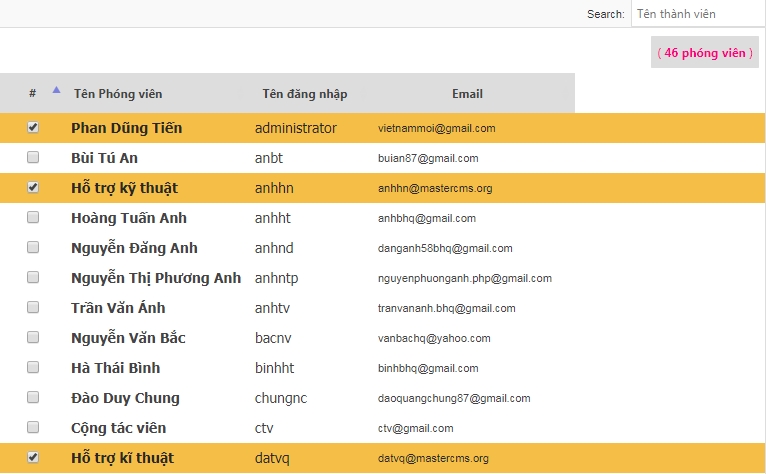The height and width of the screenshot is (474, 766).
Task: Select email buian87@gmail.com
Action: tap(428, 158)
